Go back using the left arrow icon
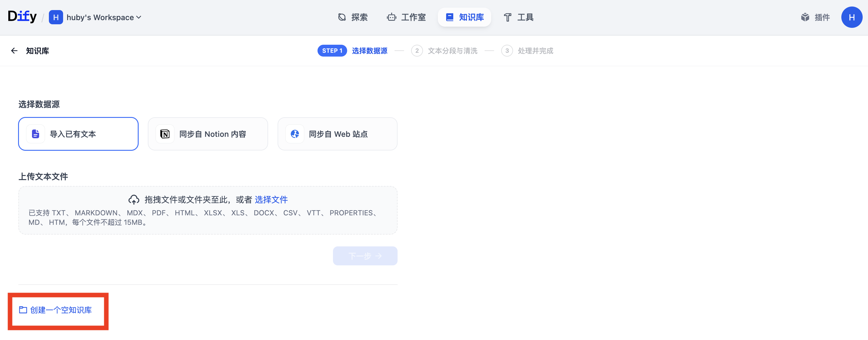 pos(14,51)
